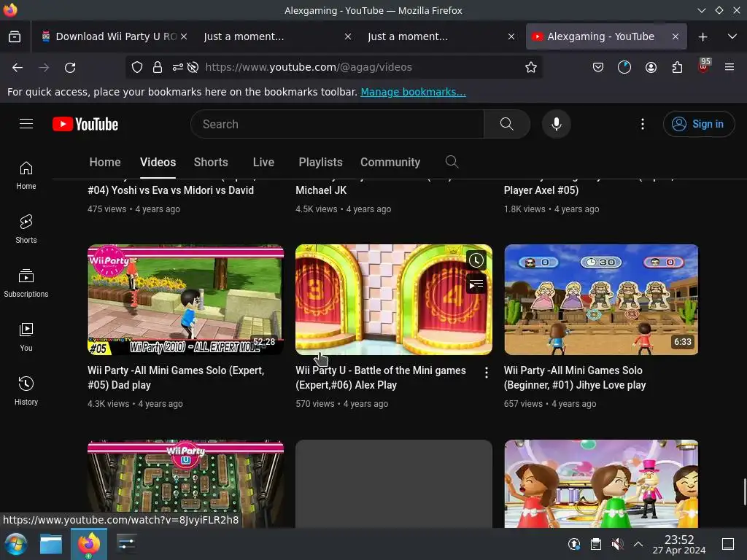Open thumbnail with red curtain doors 3 and 4

pyautogui.click(x=393, y=300)
